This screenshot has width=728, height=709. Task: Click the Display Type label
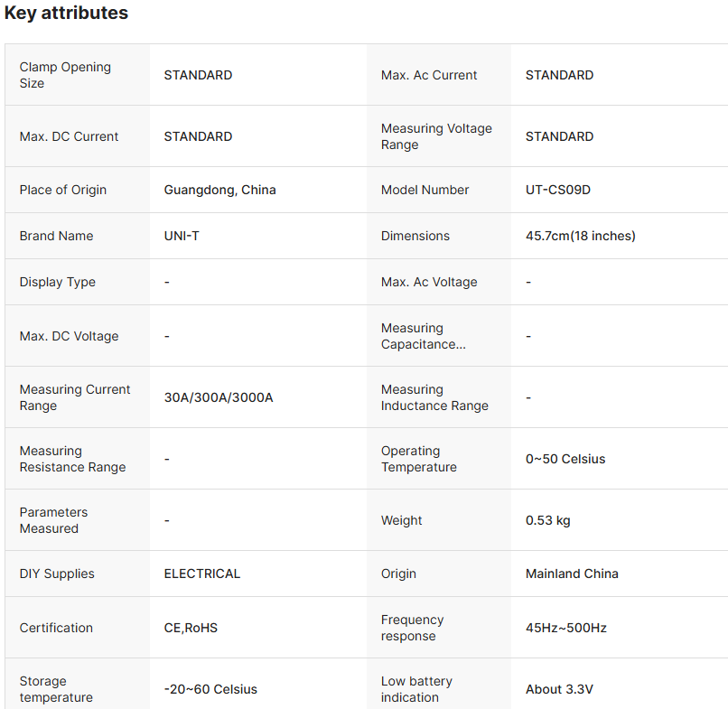pyautogui.click(x=57, y=282)
